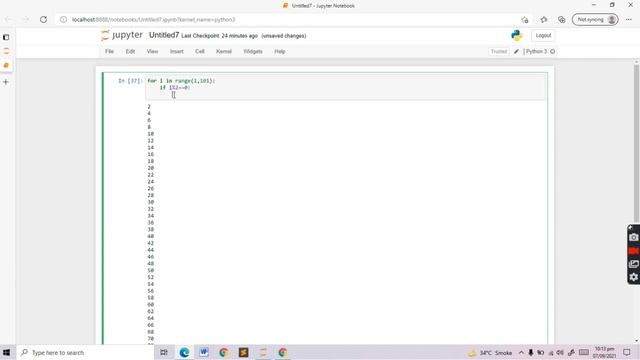Open Microsoft Edge from taskbar
The image size is (640, 360).
click(184, 352)
